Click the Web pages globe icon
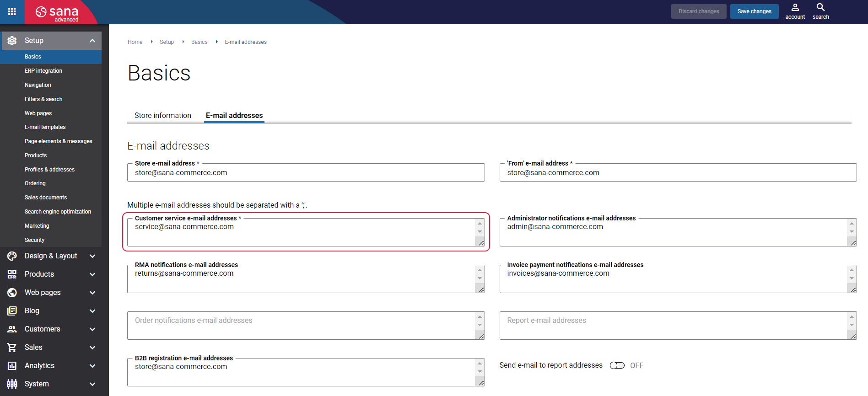This screenshot has width=868, height=396. pos(12,293)
